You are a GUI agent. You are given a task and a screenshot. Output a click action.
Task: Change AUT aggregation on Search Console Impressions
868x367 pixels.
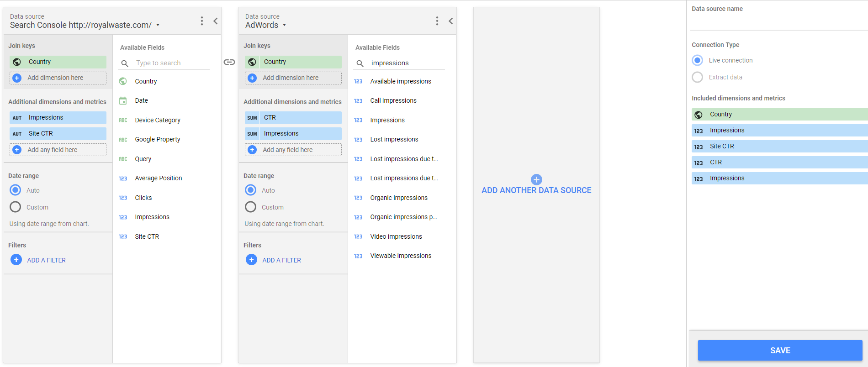17,118
